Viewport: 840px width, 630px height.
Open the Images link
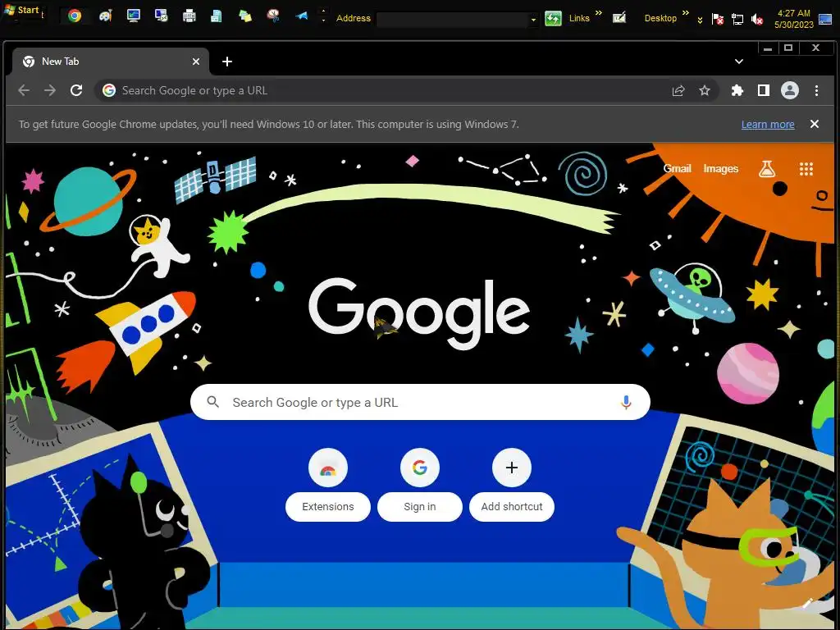720,168
